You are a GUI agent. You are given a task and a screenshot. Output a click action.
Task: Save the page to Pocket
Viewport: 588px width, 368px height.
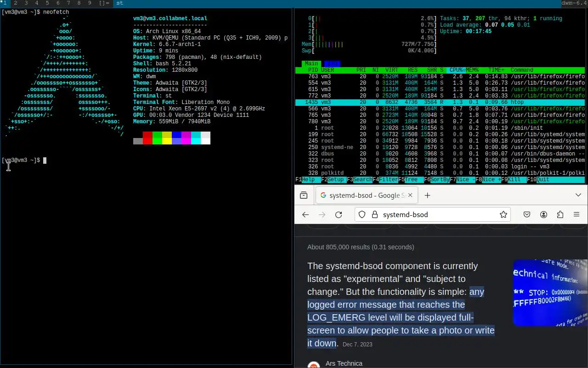[527, 214]
